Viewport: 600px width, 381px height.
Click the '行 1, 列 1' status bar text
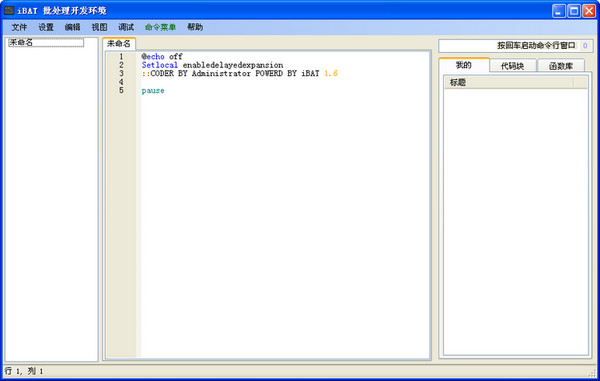pos(24,371)
